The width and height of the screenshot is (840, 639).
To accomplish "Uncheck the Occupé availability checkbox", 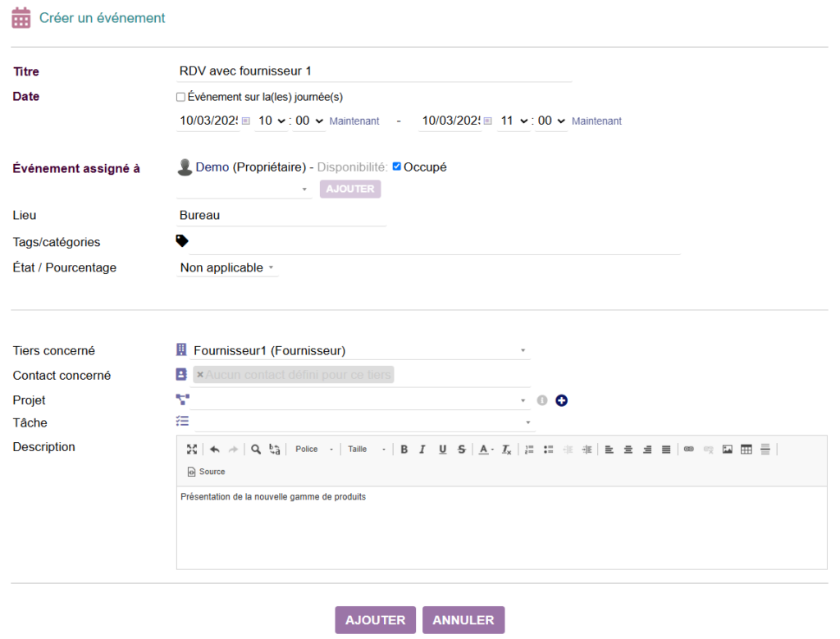I will pyautogui.click(x=397, y=167).
